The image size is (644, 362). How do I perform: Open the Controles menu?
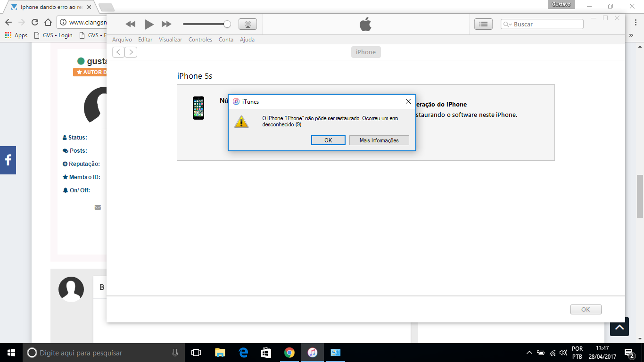click(200, 40)
